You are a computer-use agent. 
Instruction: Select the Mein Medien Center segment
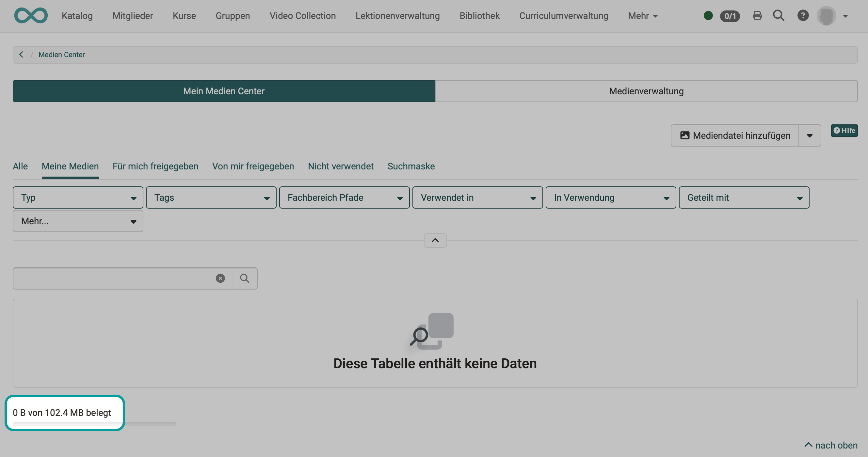(224, 91)
